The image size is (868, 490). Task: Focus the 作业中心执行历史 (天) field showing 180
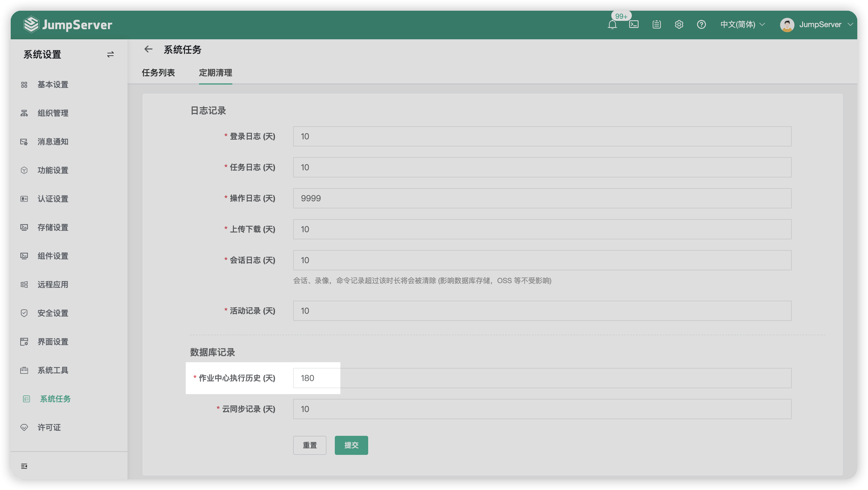coord(542,378)
